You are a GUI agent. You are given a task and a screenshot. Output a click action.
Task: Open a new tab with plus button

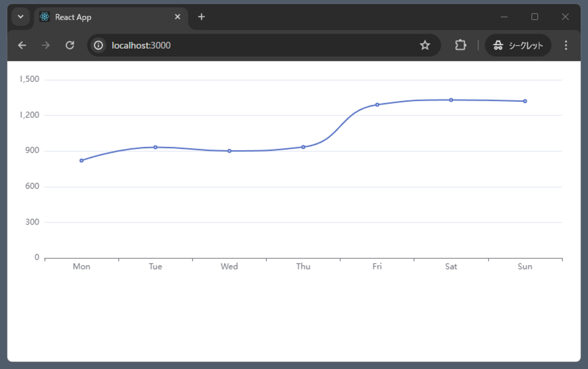tap(202, 17)
